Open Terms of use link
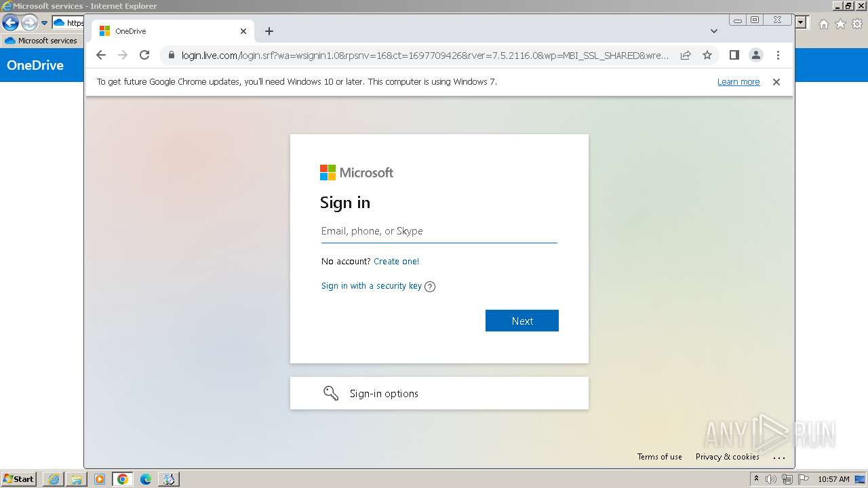 [x=660, y=457]
